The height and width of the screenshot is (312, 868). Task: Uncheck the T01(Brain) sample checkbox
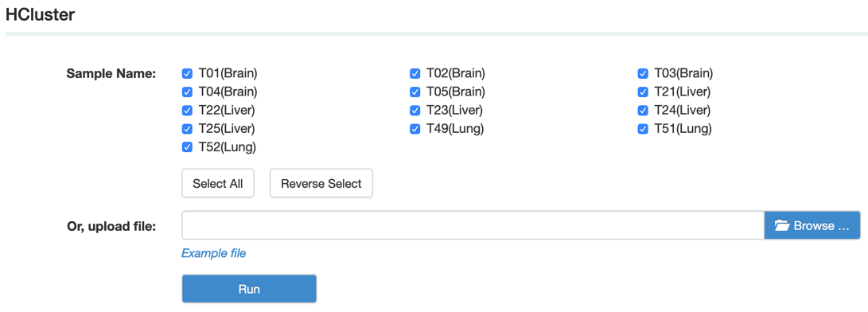click(x=187, y=73)
